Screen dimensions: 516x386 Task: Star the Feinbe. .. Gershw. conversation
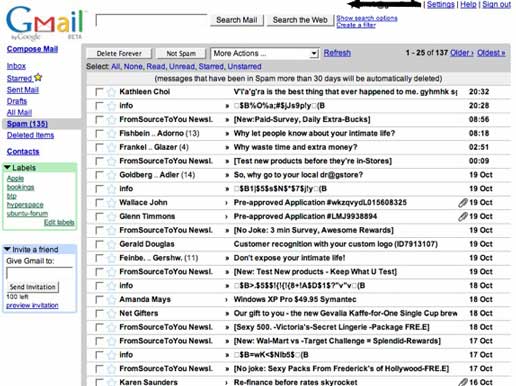coord(111,258)
